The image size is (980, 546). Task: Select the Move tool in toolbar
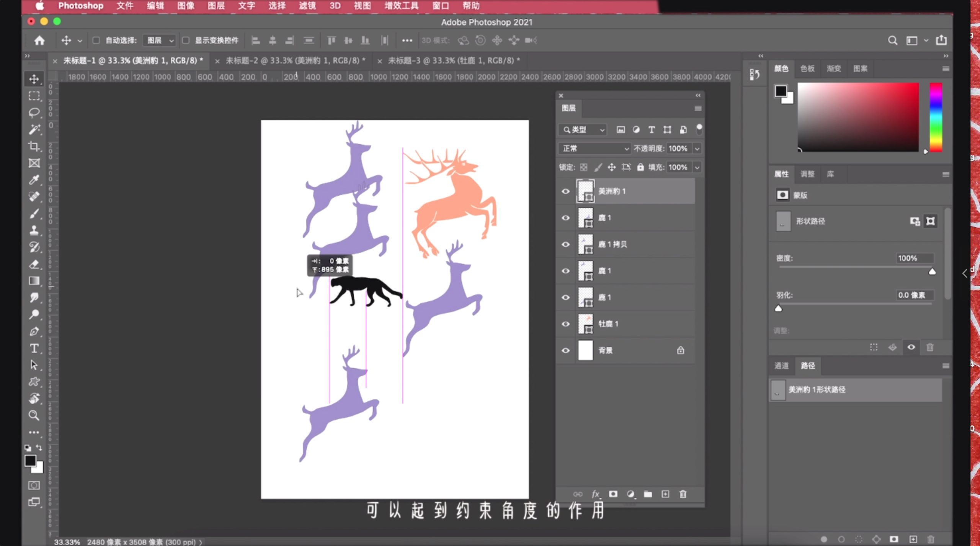point(34,78)
